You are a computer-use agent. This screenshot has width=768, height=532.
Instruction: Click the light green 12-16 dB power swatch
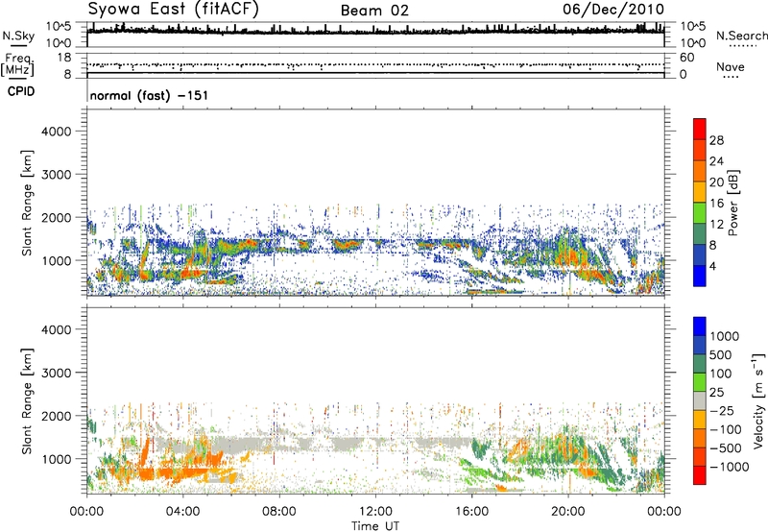coord(700,213)
